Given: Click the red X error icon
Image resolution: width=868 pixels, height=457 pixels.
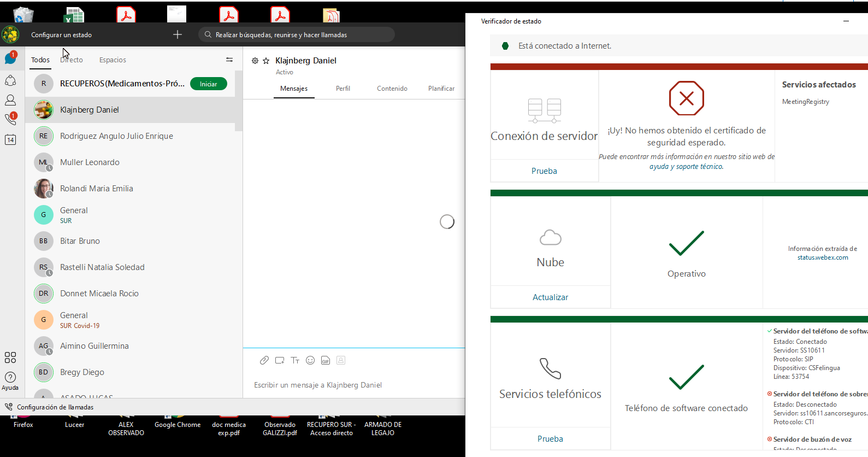Looking at the screenshot, I should click(687, 98).
